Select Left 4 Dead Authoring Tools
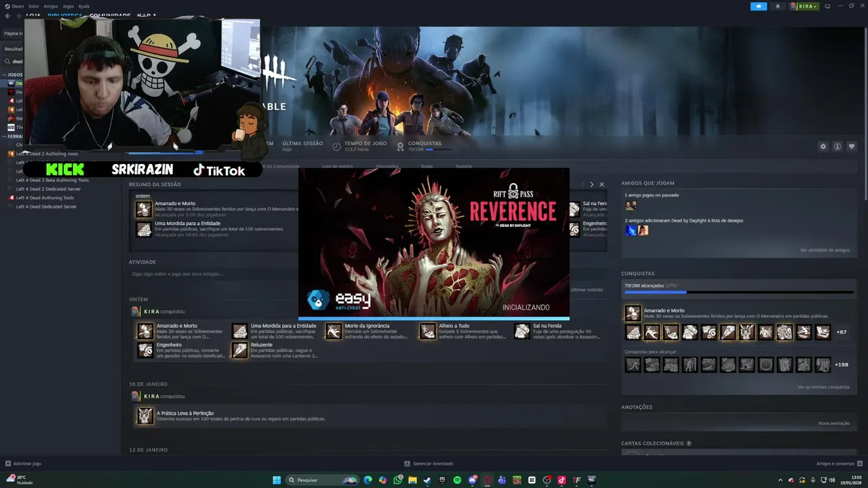 45,198
